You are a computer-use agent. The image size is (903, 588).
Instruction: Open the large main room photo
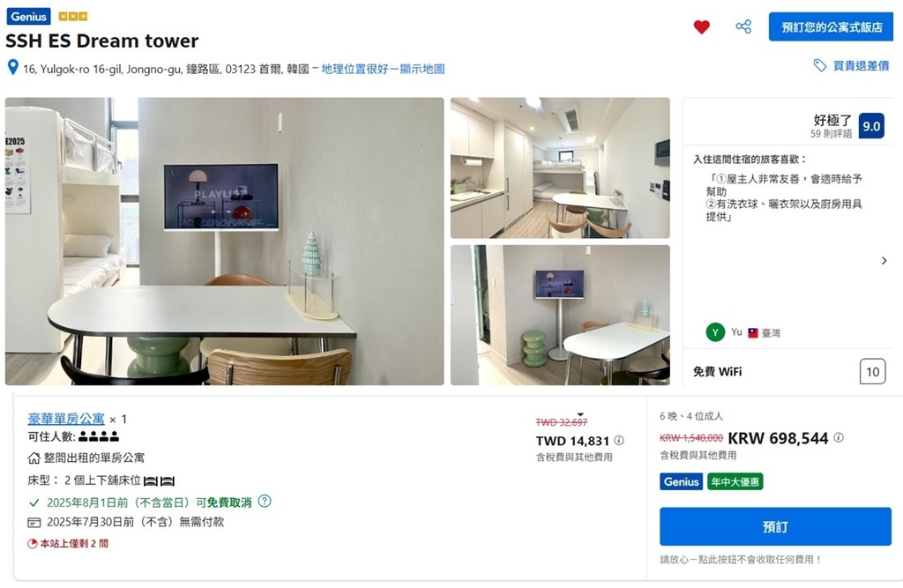pyautogui.click(x=225, y=241)
